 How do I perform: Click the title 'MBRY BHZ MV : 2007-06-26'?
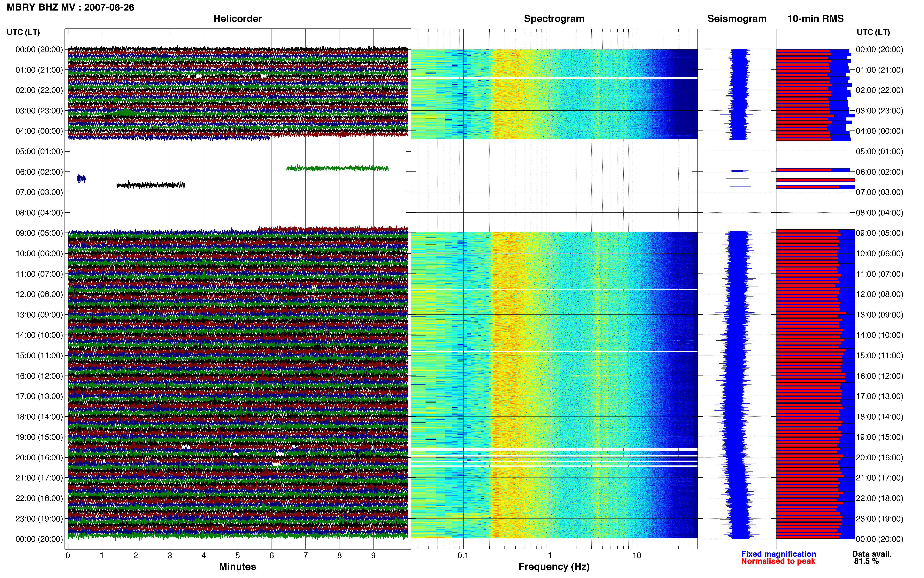click(x=70, y=7)
